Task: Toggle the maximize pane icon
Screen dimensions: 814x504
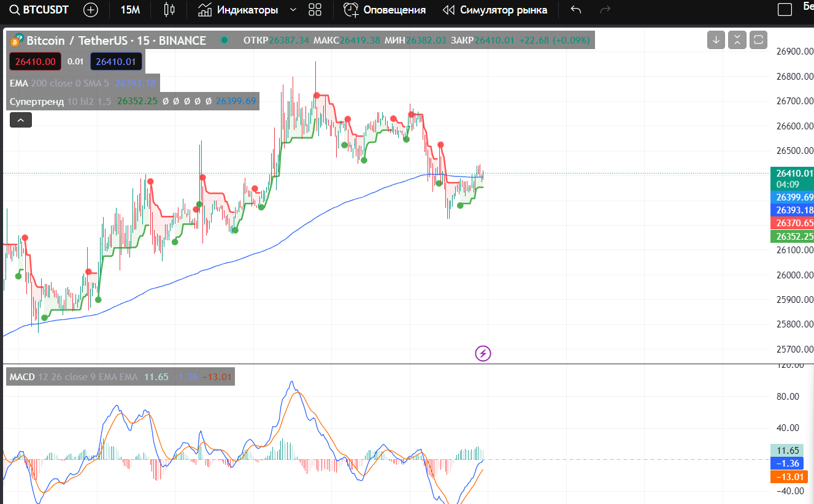Action: click(758, 40)
